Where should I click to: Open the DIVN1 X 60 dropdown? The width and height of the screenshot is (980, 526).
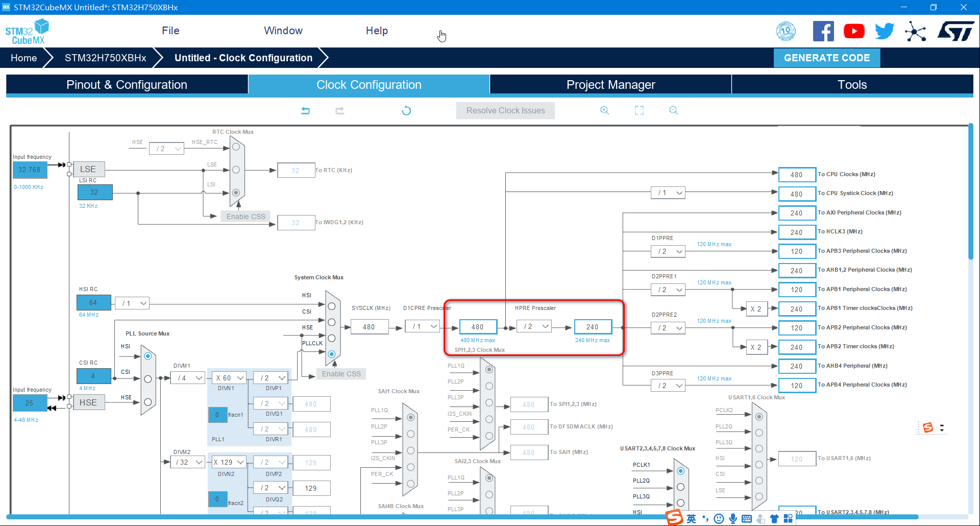coord(229,378)
